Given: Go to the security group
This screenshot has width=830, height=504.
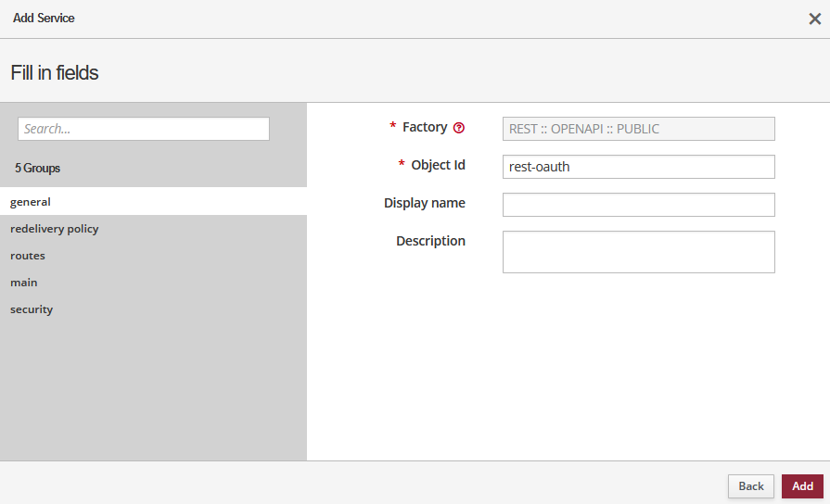Looking at the screenshot, I should [32, 309].
